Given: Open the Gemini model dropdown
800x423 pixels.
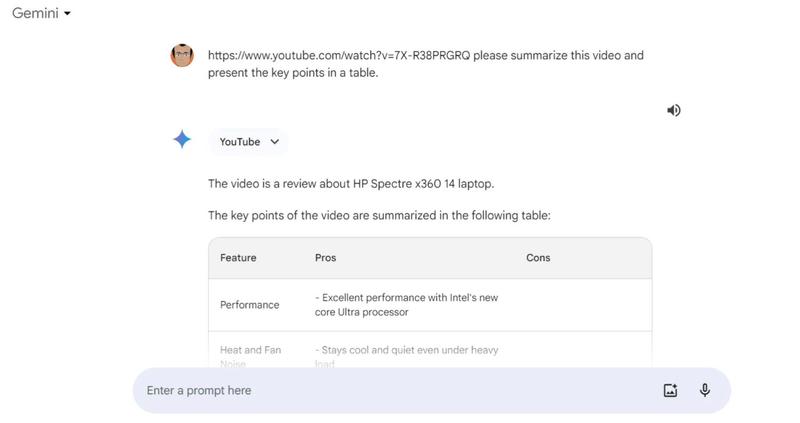Looking at the screenshot, I should pos(41,14).
